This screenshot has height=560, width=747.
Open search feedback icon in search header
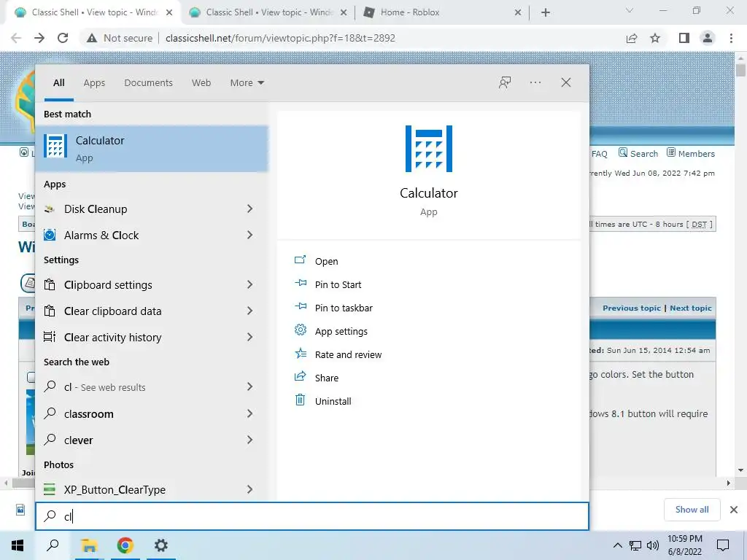coord(505,82)
